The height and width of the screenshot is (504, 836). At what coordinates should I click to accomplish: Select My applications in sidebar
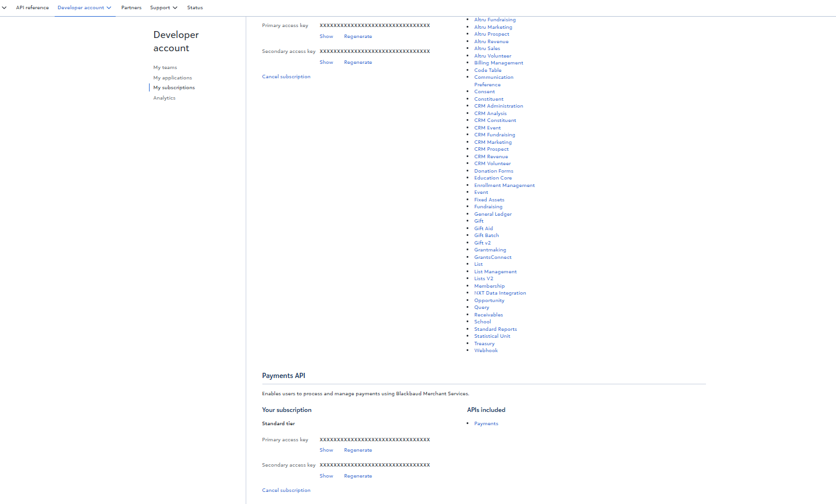tap(173, 78)
